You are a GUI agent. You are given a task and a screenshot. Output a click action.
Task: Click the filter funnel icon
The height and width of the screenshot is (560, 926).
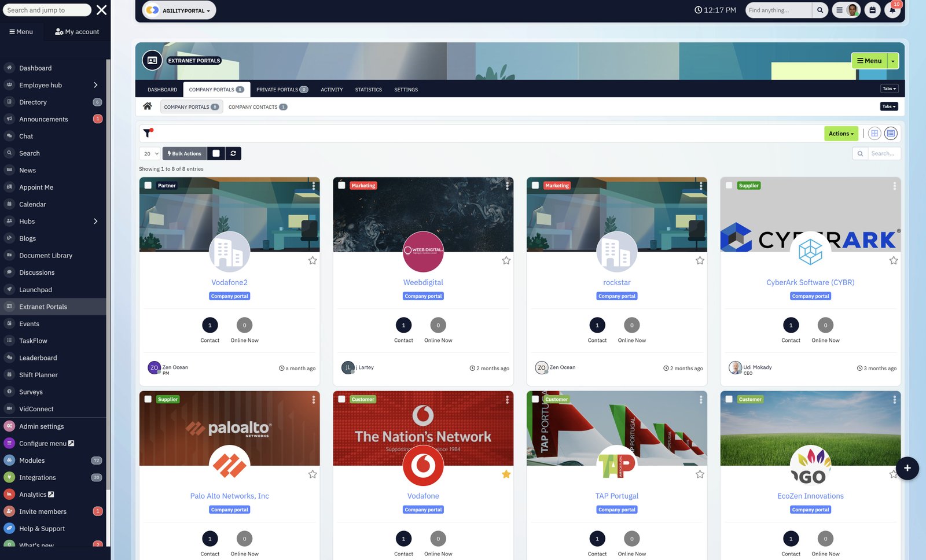tap(148, 133)
